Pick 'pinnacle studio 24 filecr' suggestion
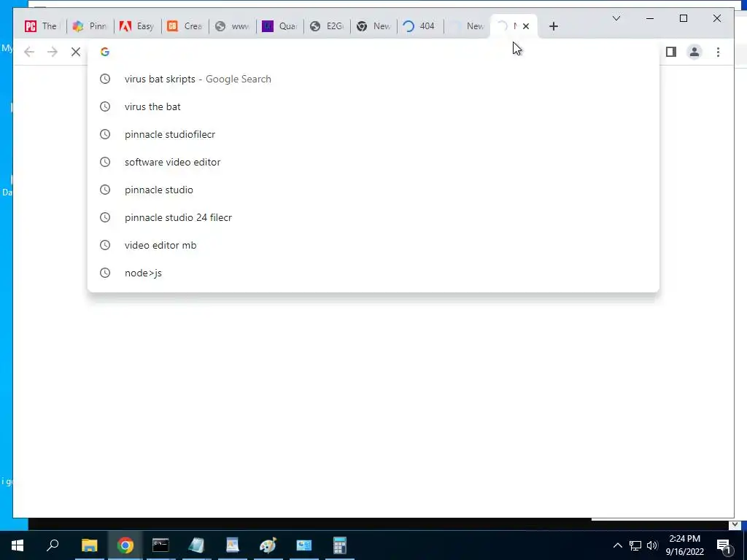This screenshot has height=560, width=747. coord(373,217)
